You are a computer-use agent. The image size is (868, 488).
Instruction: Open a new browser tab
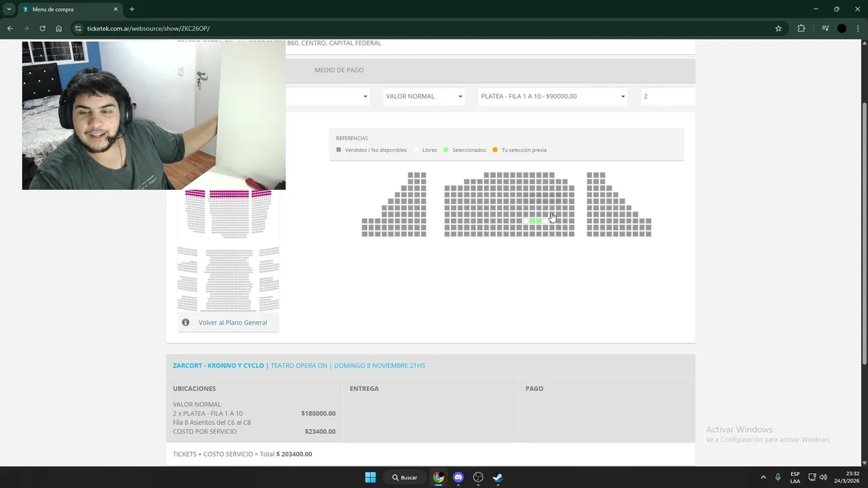tap(132, 9)
